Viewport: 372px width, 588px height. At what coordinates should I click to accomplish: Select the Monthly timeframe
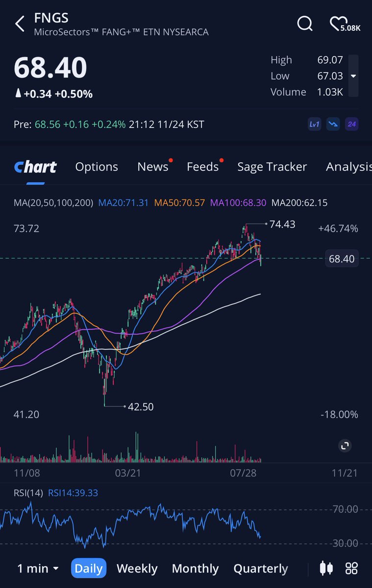[195, 568]
